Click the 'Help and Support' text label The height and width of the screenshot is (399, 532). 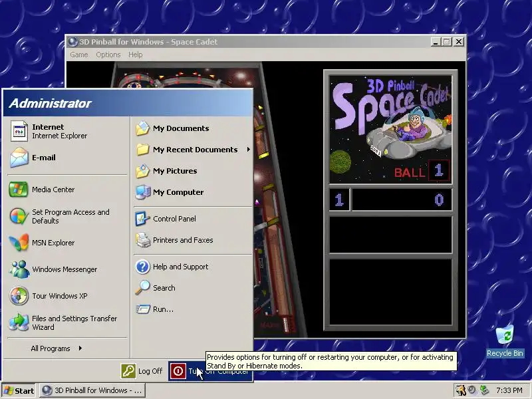[x=181, y=267]
